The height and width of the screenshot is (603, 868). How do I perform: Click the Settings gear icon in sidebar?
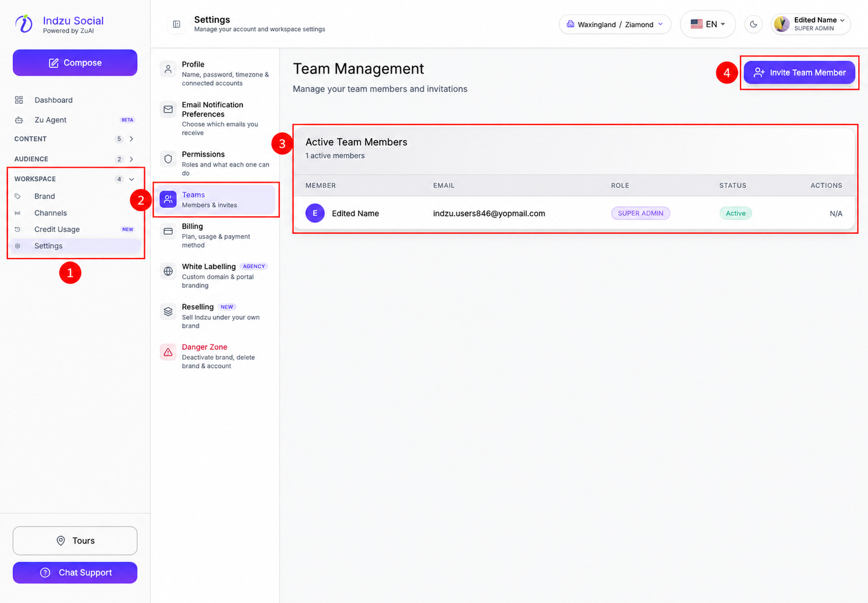pyautogui.click(x=18, y=246)
